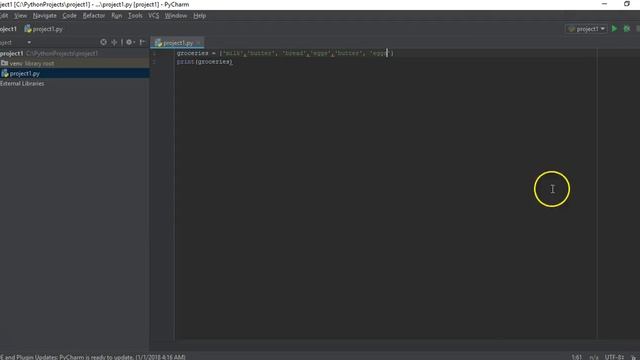
Task: Open the Tools menu
Action: coord(135,16)
